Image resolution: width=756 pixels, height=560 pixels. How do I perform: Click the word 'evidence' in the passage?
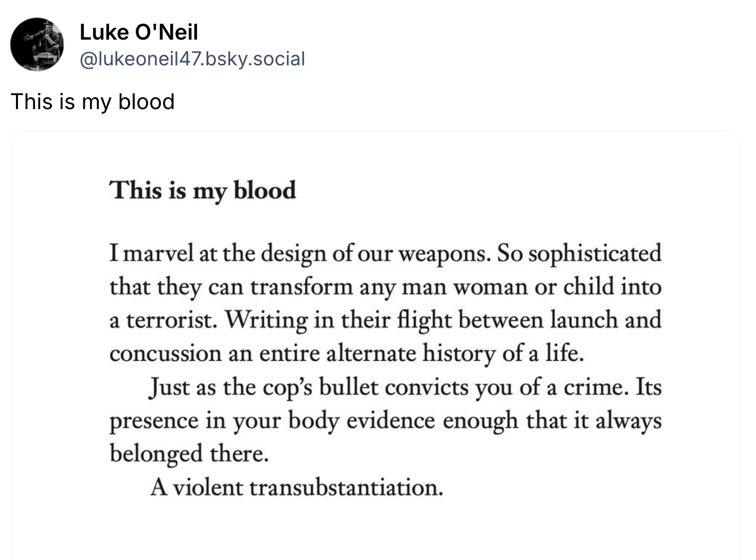(390, 421)
